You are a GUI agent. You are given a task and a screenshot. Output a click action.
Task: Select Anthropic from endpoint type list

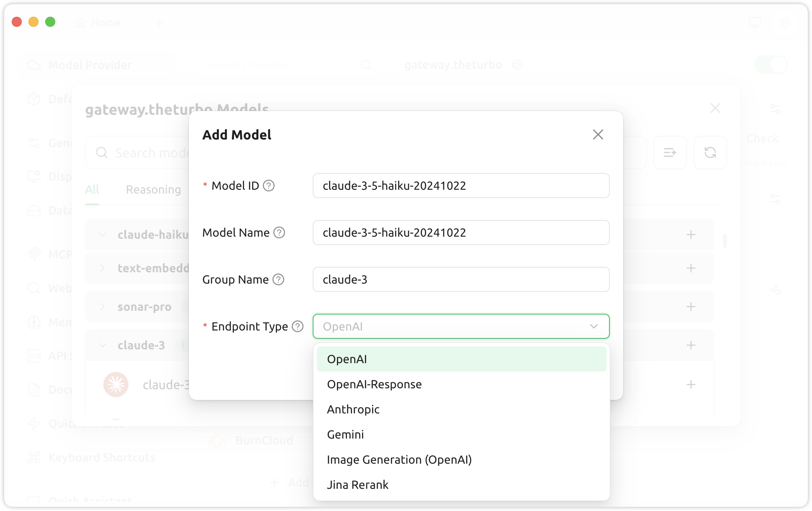click(353, 409)
